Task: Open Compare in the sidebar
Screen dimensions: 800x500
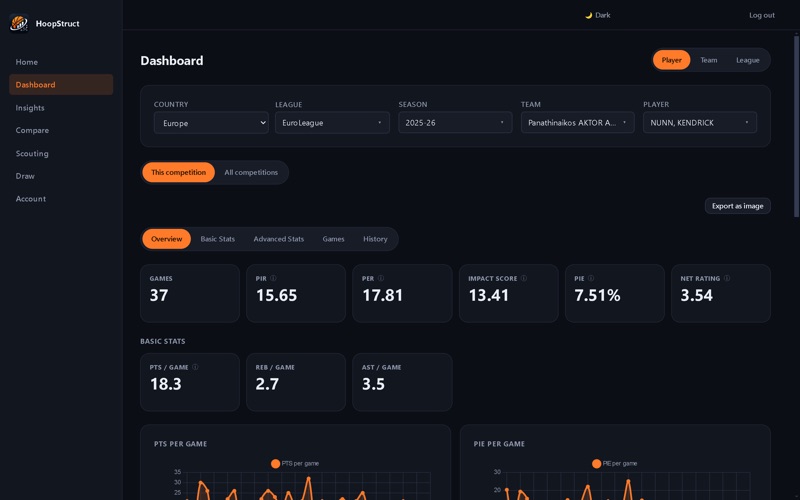Action: tap(61, 130)
